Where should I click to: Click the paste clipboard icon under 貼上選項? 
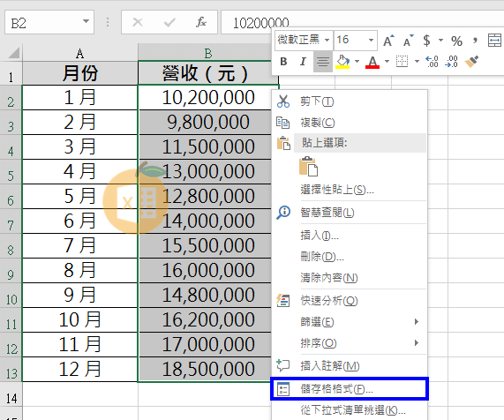click(x=309, y=167)
